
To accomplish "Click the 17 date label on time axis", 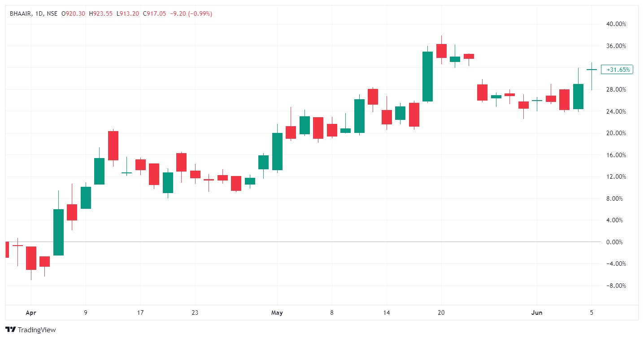I will [140, 313].
